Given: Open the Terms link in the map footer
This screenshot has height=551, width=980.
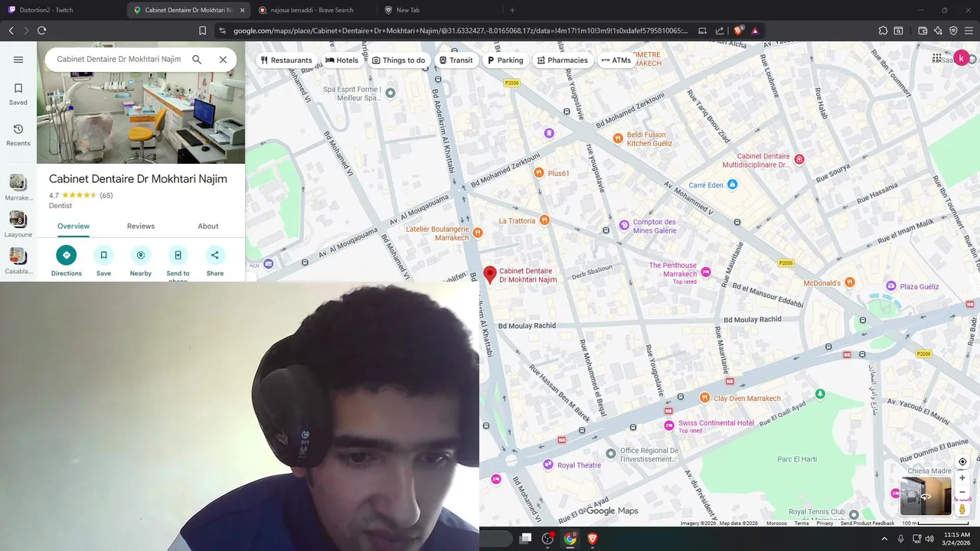Looking at the screenshot, I should click(802, 523).
